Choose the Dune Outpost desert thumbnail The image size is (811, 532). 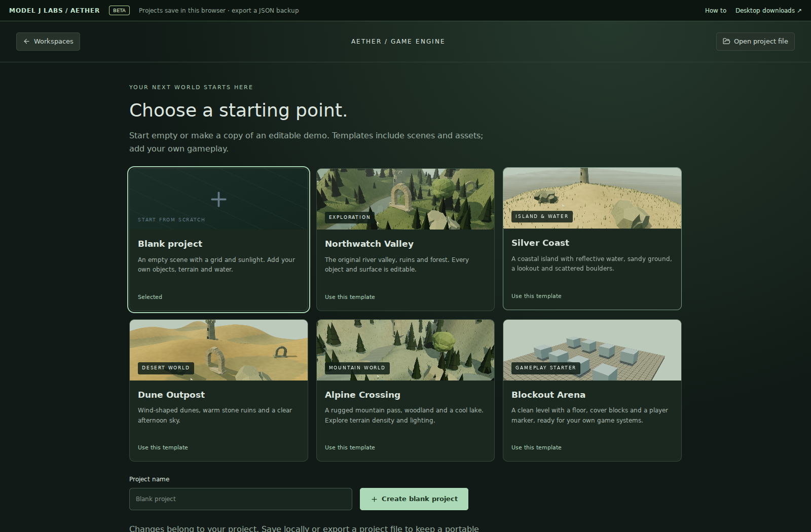coord(218,350)
